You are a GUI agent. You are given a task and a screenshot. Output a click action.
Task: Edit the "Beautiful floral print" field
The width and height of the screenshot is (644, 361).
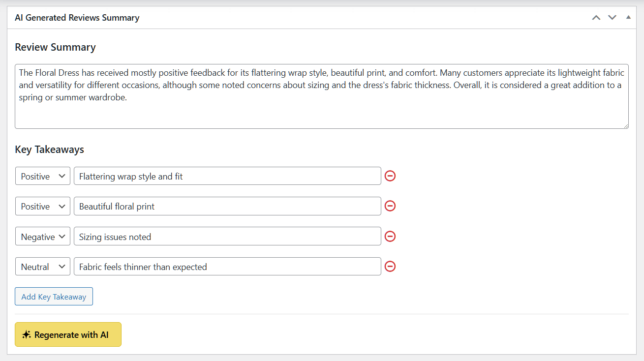point(227,206)
